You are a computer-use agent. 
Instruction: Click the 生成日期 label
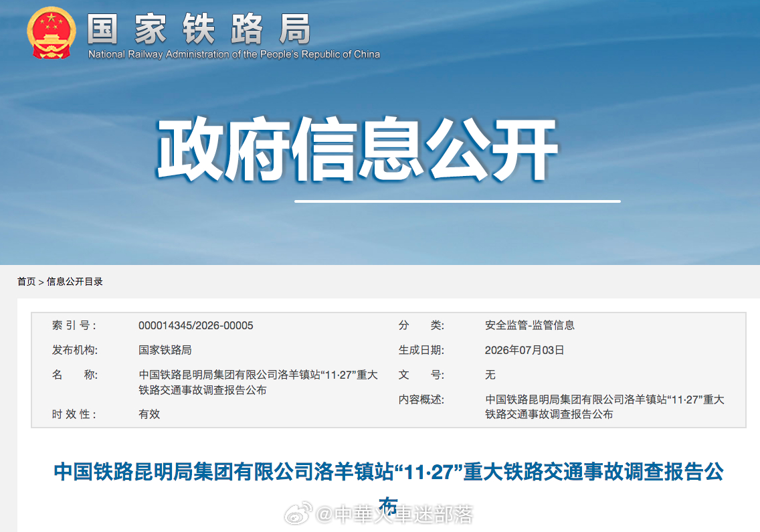pyautogui.click(x=421, y=350)
